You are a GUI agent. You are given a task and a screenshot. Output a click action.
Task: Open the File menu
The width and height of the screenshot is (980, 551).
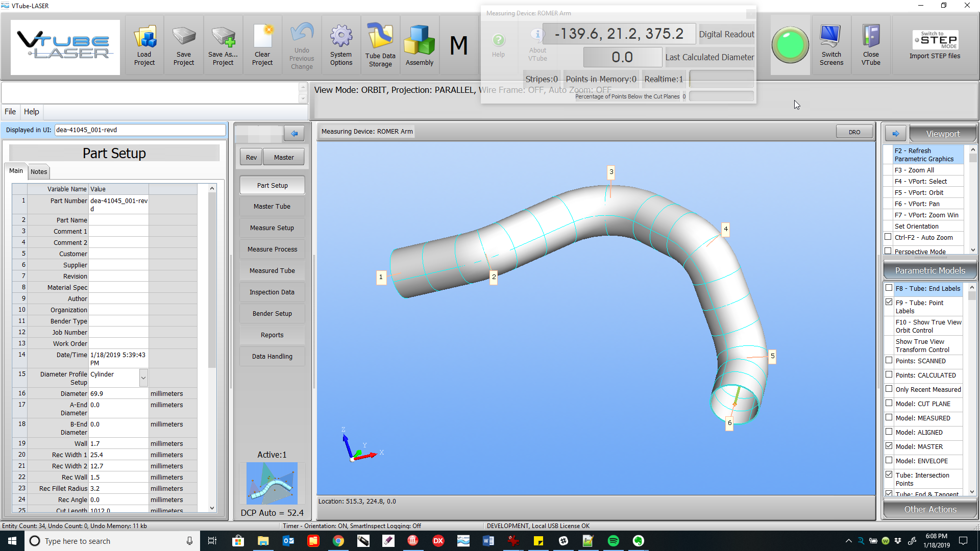point(10,112)
